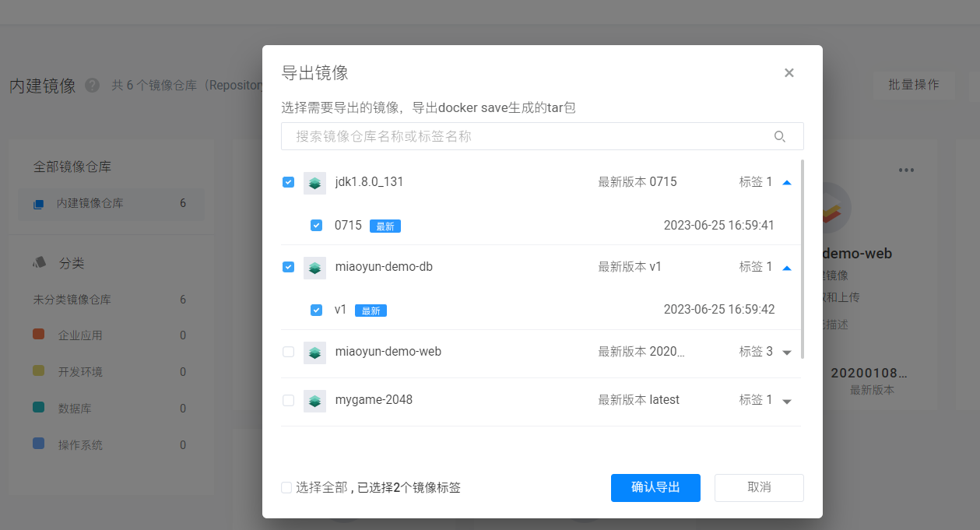The image size is (980, 530).
Task: Click the miaoyun-demo-web repository icon
Action: coord(314,353)
